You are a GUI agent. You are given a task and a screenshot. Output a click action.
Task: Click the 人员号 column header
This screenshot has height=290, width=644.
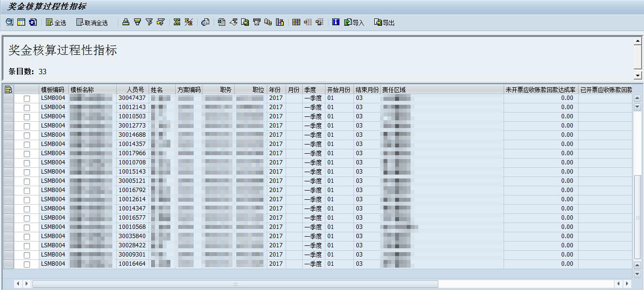point(135,90)
